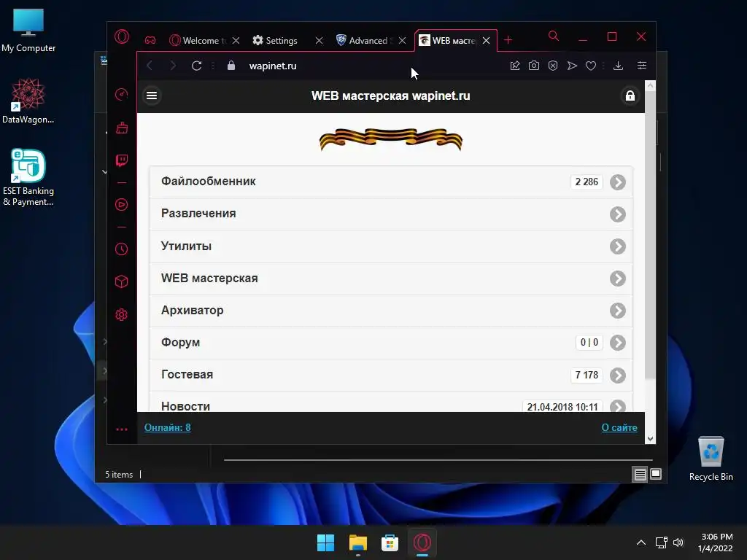This screenshot has height=560, width=747.
Task: Close the Welcome tab
Action: pos(236,41)
